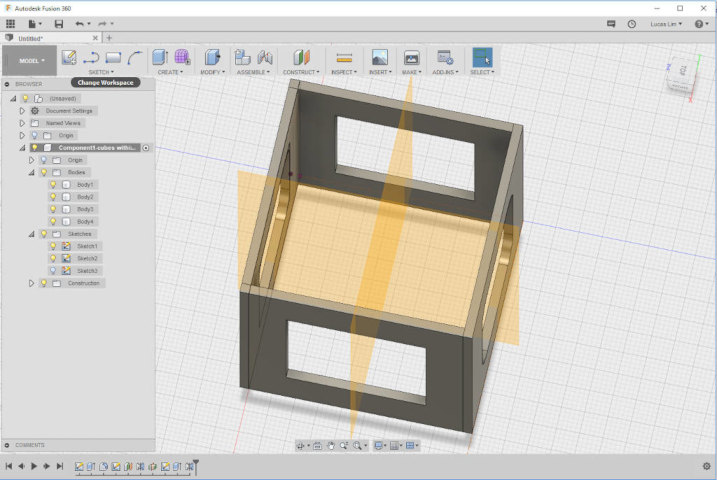
Task: Add a new design tab
Action: [x=109, y=38]
